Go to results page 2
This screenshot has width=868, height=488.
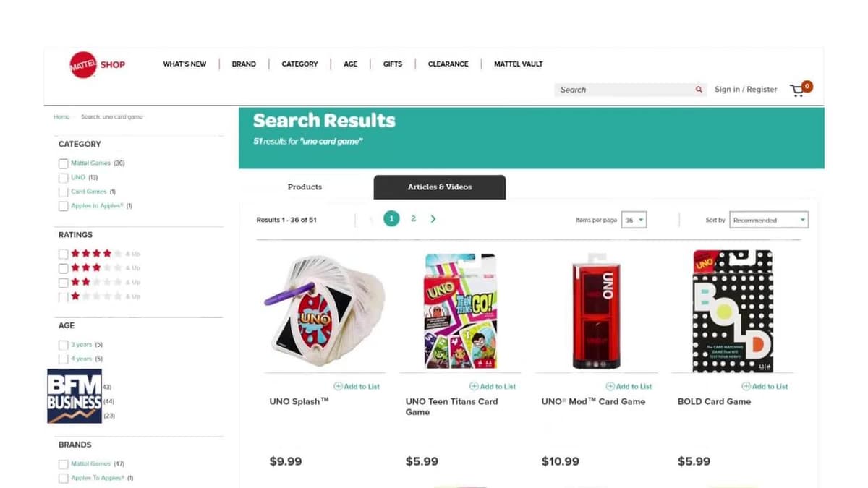click(413, 218)
